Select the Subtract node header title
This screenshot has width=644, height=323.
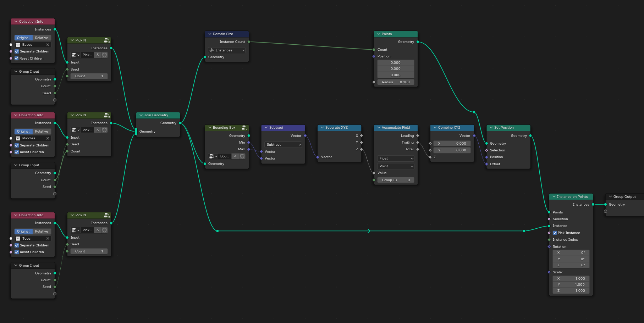pos(276,128)
